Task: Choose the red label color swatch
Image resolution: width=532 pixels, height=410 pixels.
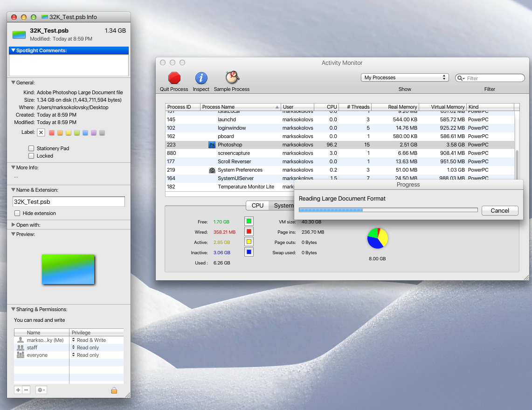Action: click(52, 132)
